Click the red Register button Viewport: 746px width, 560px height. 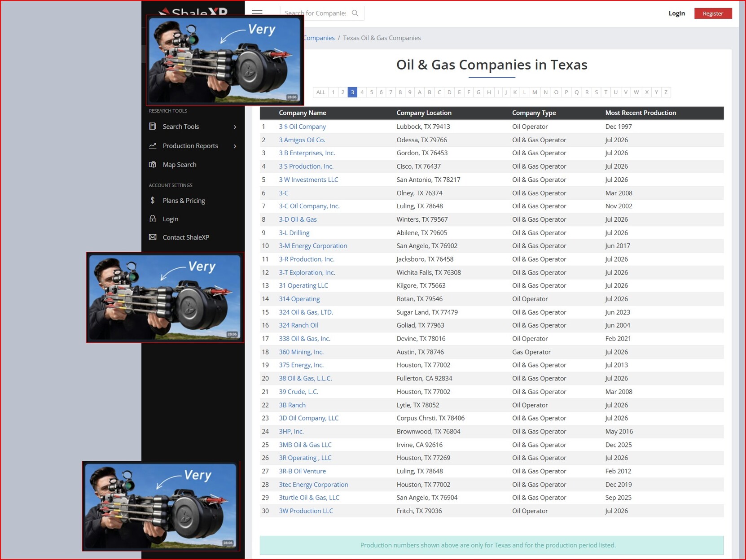pyautogui.click(x=713, y=13)
